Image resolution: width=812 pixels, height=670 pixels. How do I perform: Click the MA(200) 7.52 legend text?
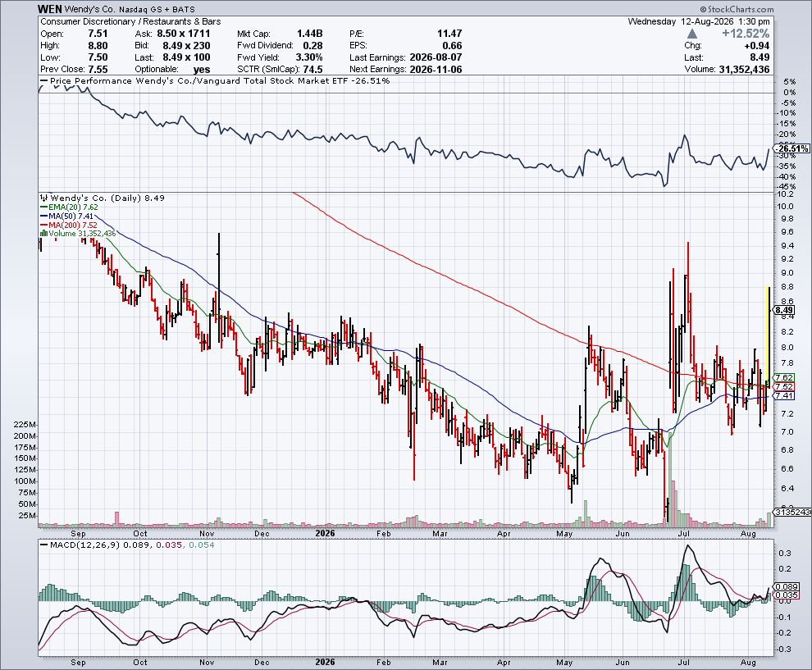click(x=73, y=226)
